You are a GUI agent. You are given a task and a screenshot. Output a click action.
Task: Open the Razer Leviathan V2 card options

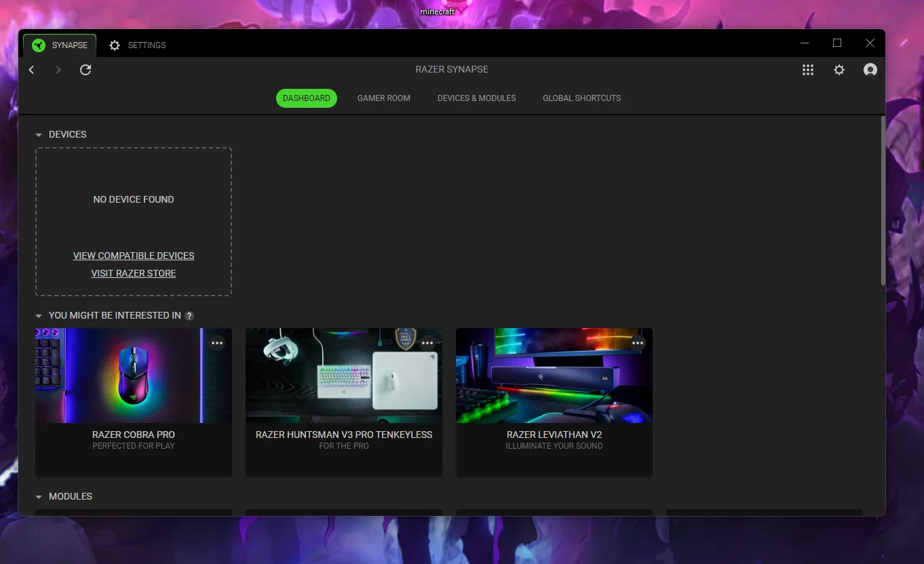[x=638, y=343]
